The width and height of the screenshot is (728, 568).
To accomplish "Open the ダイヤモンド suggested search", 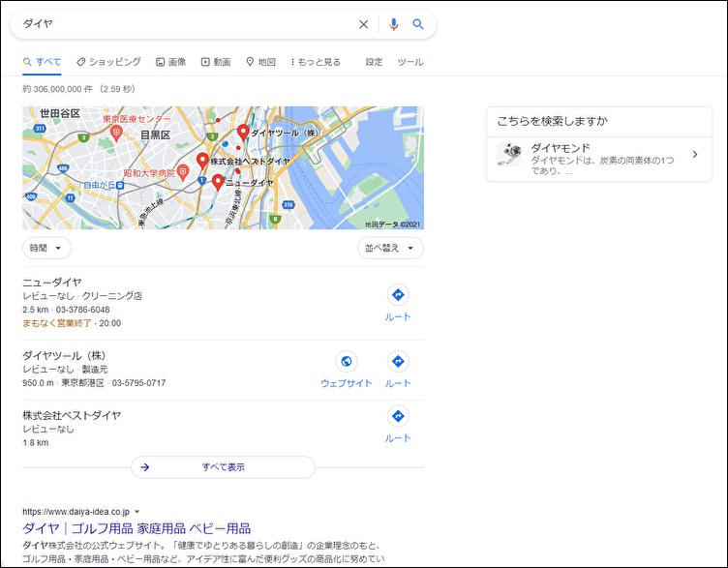I will 599,159.
